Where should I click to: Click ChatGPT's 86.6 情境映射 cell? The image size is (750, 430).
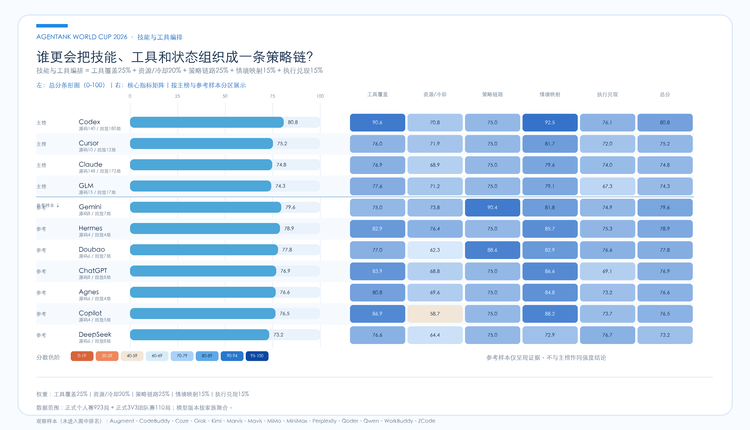coord(550,271)
